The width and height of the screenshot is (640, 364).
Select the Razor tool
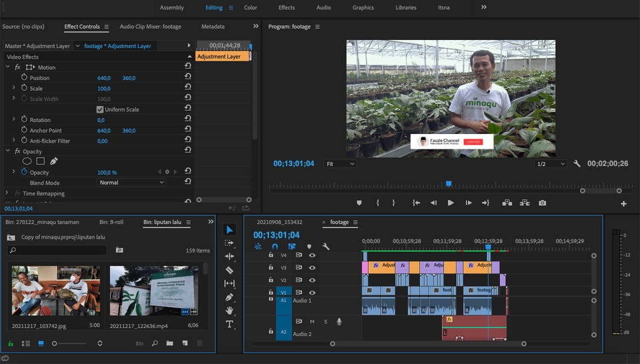(x=229, y=270)
